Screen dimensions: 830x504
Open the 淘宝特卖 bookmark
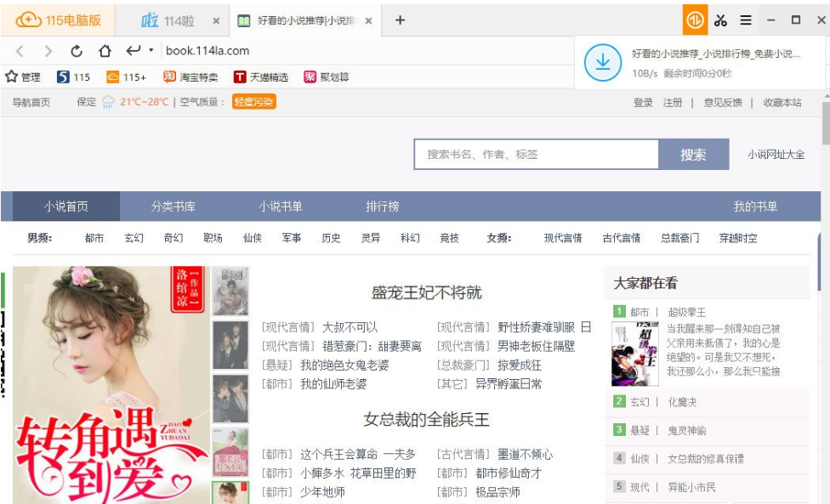pos(190,77)
